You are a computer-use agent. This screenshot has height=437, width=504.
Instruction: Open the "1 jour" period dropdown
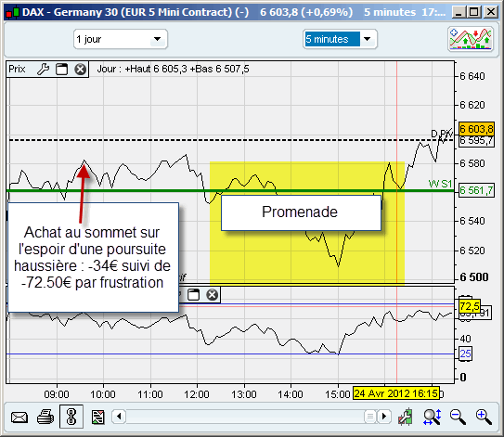point(121,39)
